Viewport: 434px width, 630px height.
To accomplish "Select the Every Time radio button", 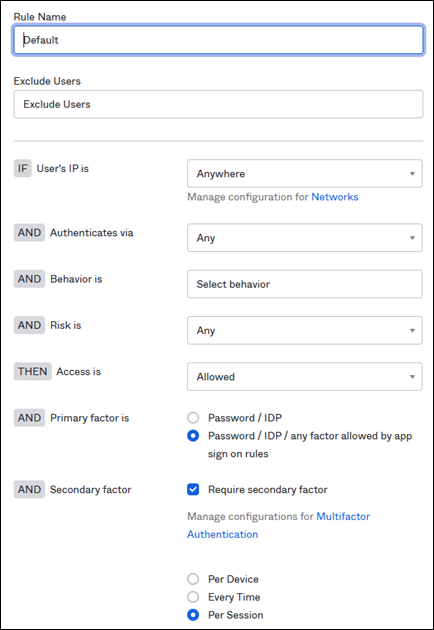I will [x=193, y=597].
